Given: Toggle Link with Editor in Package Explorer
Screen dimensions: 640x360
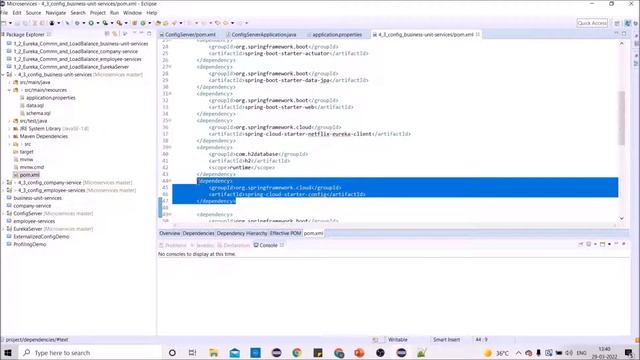Looking at the screenshot, I should 115,34.
